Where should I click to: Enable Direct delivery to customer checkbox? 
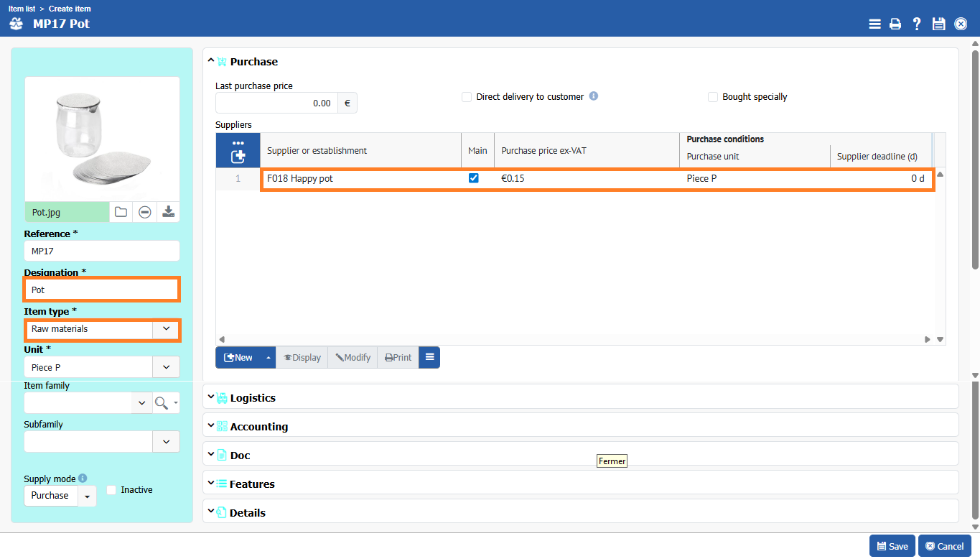tap(467, 97)
